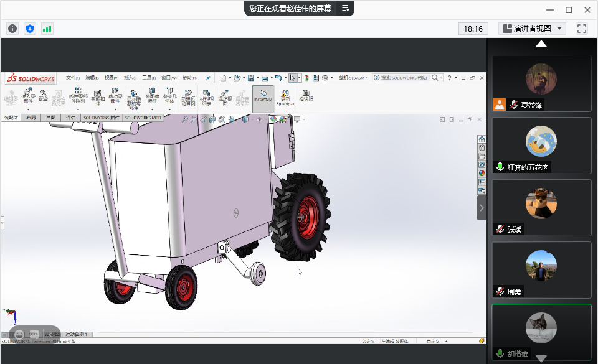Open the help question mark icon

click(449, 78)
